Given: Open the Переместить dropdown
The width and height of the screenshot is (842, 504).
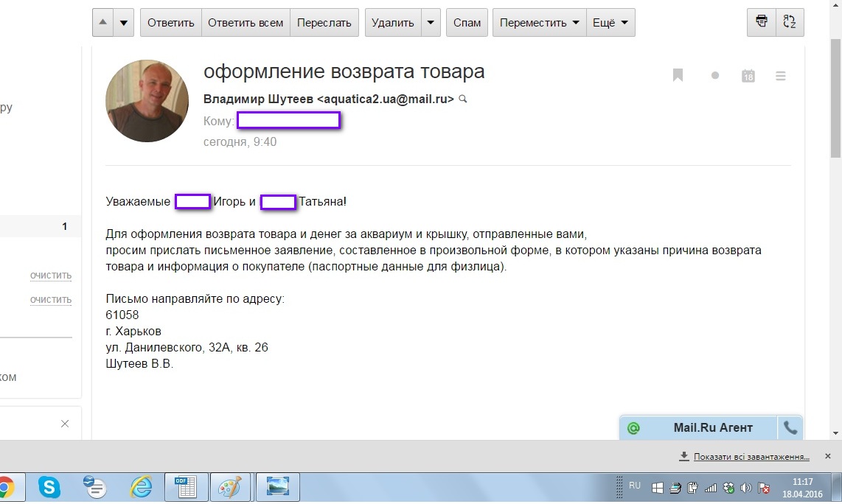Looking at the screenshot, I should (x=539, y=22).
